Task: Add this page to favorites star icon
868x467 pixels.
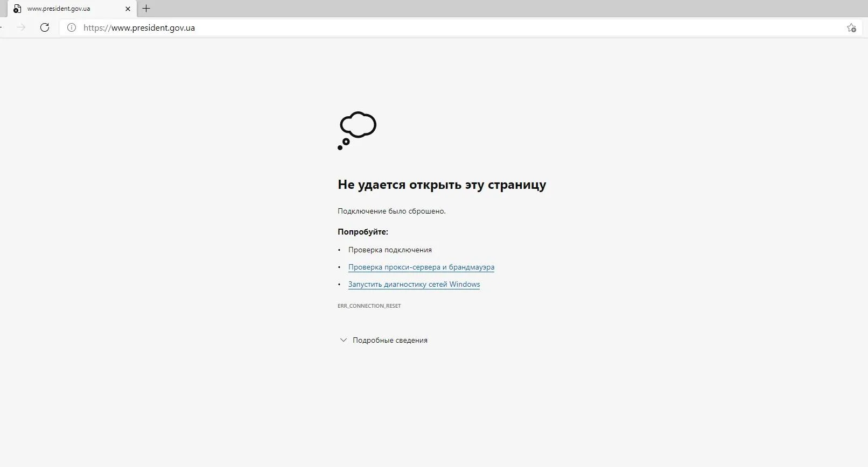Action: tap(851, 28)
